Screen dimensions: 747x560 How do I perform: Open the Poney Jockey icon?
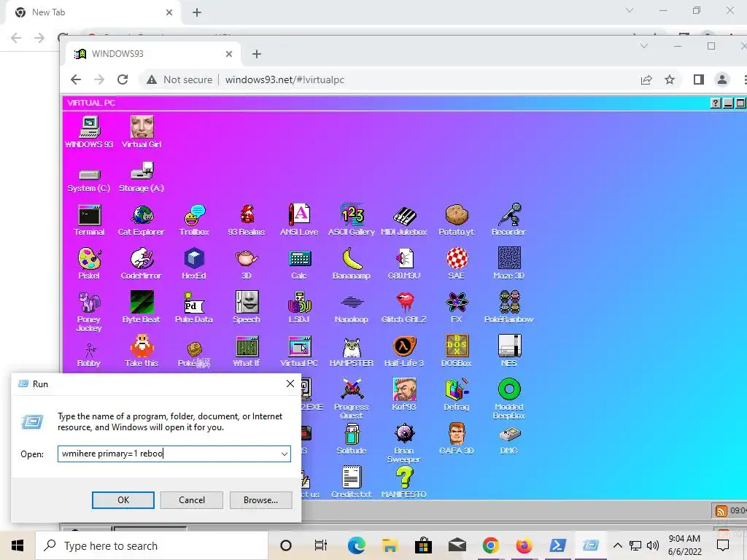[x=89, y=312]
